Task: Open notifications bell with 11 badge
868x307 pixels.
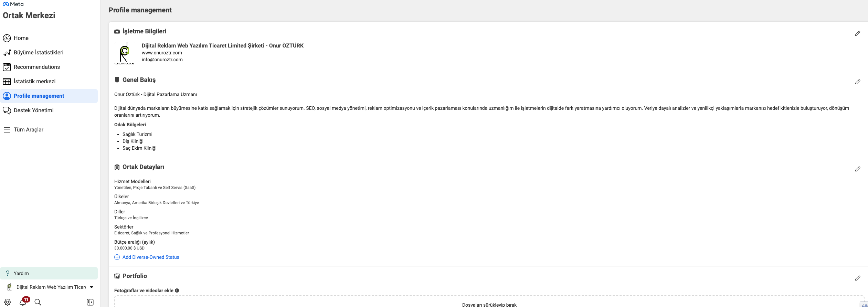Action: click(x=23, y=302)
